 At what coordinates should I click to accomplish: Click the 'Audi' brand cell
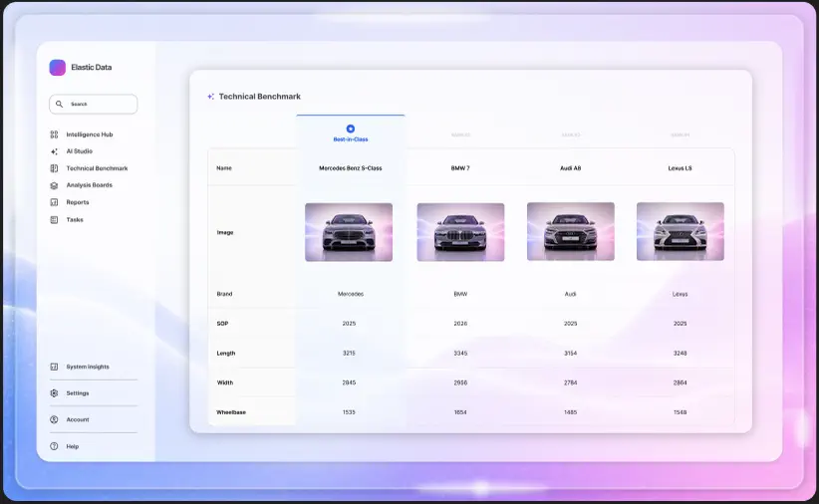coord(570,294)
